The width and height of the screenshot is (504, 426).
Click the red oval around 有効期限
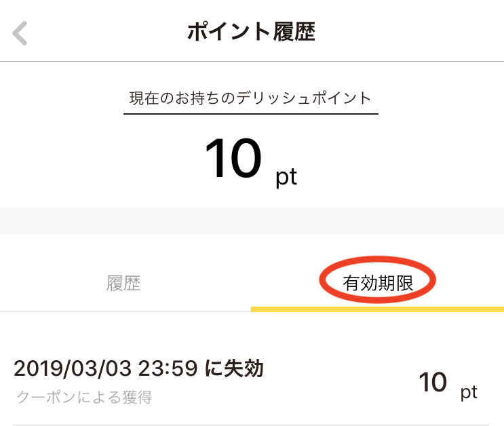(x=377, y=279)
